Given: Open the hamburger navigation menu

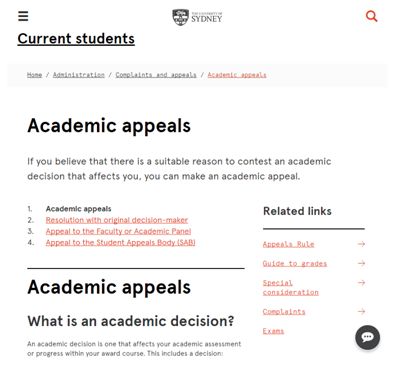Looking at the screenshot, I should coord(23,16).
